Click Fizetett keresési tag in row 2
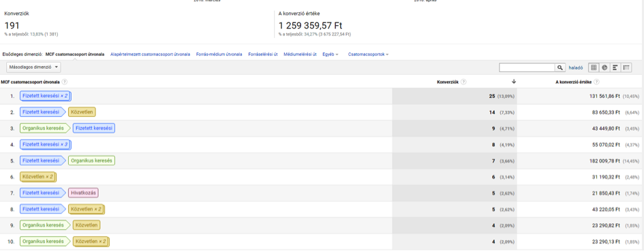 (42, 112)
